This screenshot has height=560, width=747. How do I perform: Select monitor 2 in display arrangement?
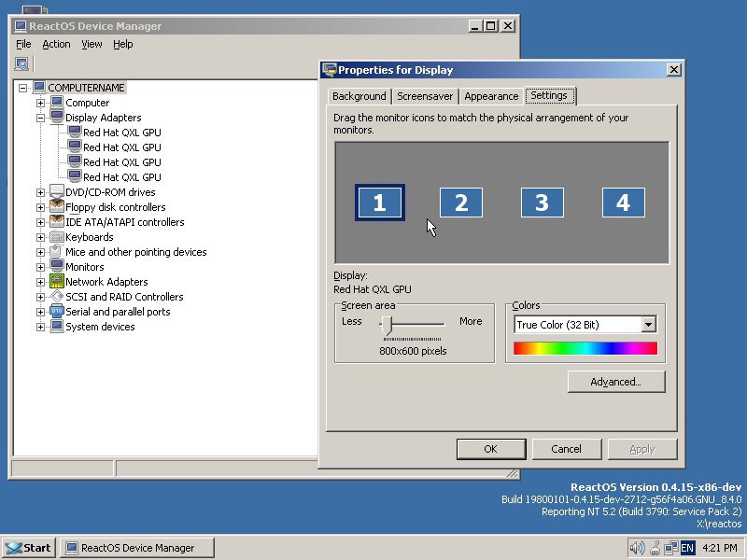pyautogui.click(x=460, y=203)
